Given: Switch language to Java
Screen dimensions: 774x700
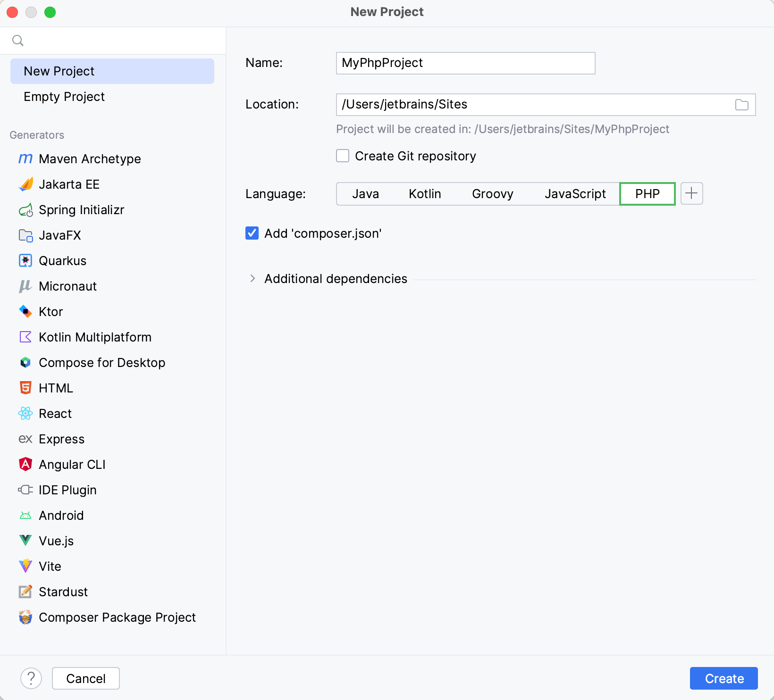Looking at the screenshot, I should tap(366, 194).
